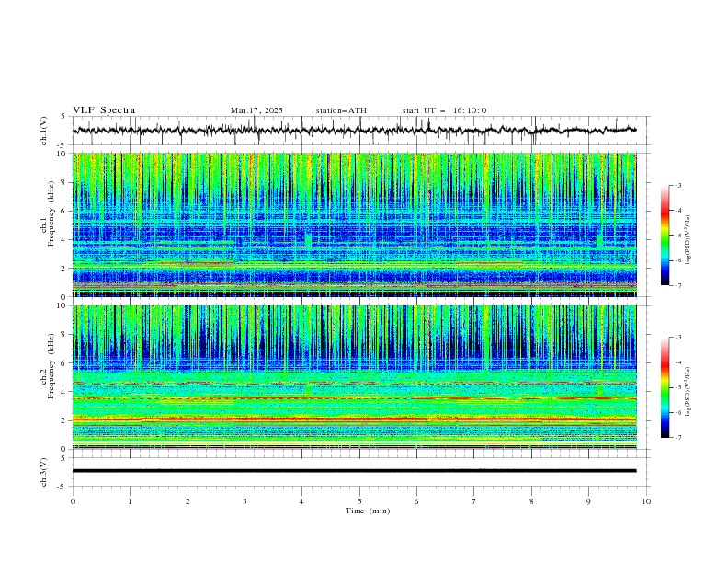Click the "-7" label on ch.2 color bar
This screenshot has width=728, height=563.
(678, 437)
